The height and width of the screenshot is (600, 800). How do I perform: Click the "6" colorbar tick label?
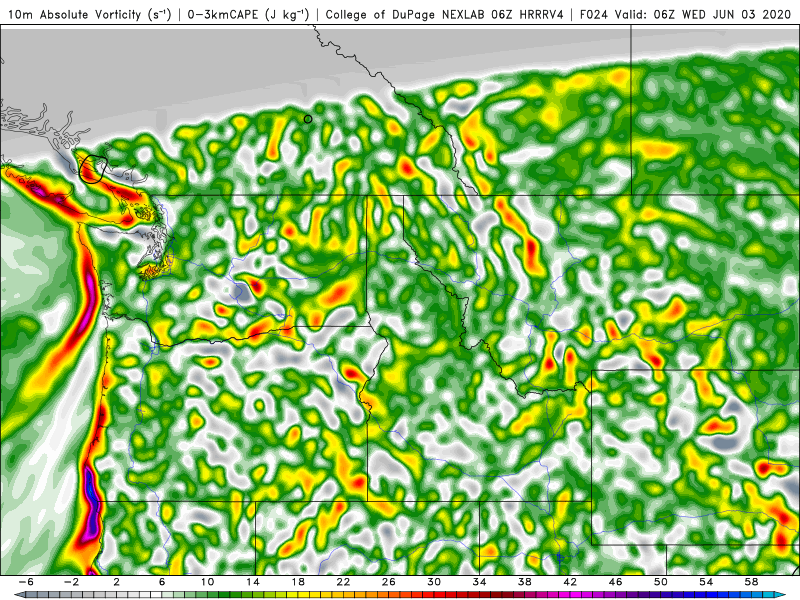pyautogui.click(x=162, y=582)
